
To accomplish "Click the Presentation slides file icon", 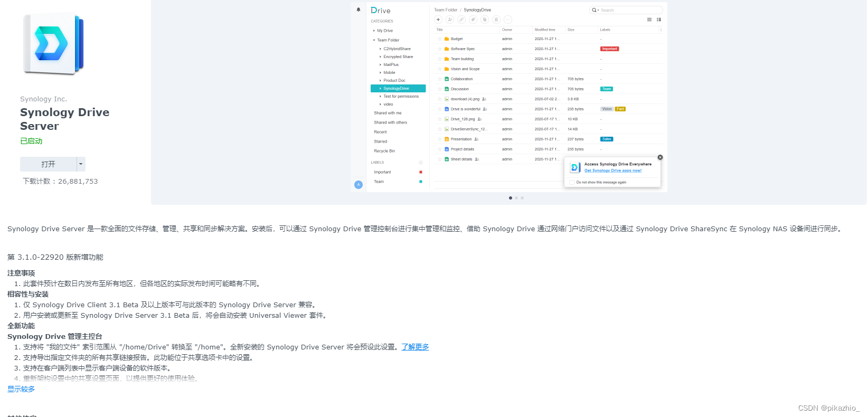I will (x=447, y=139).
